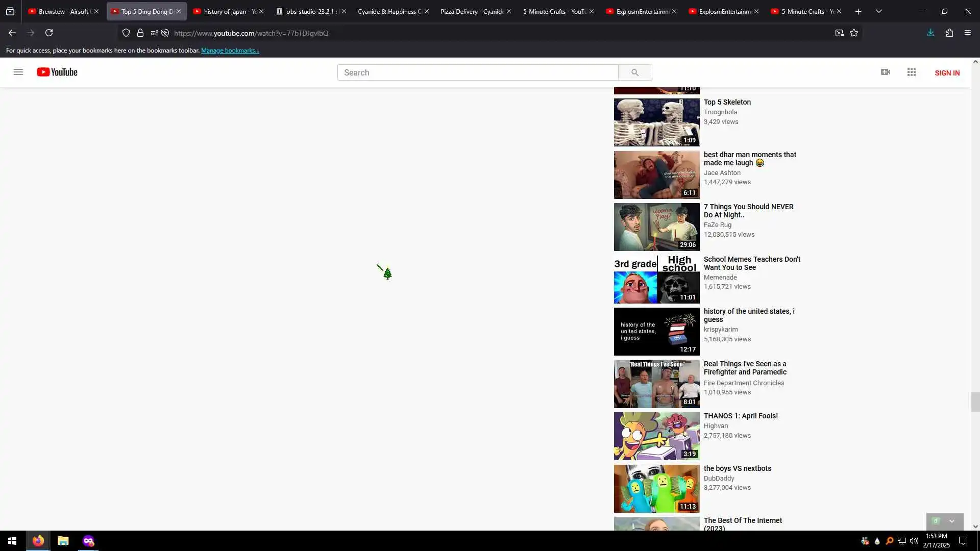
Task: Open the Firefox application menu
Action: (967, 33)
